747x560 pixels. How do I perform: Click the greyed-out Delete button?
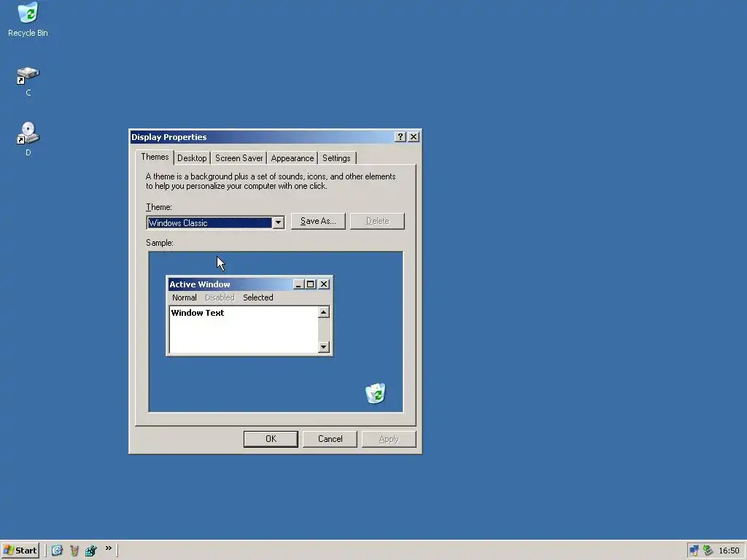[x=377, y=221]
